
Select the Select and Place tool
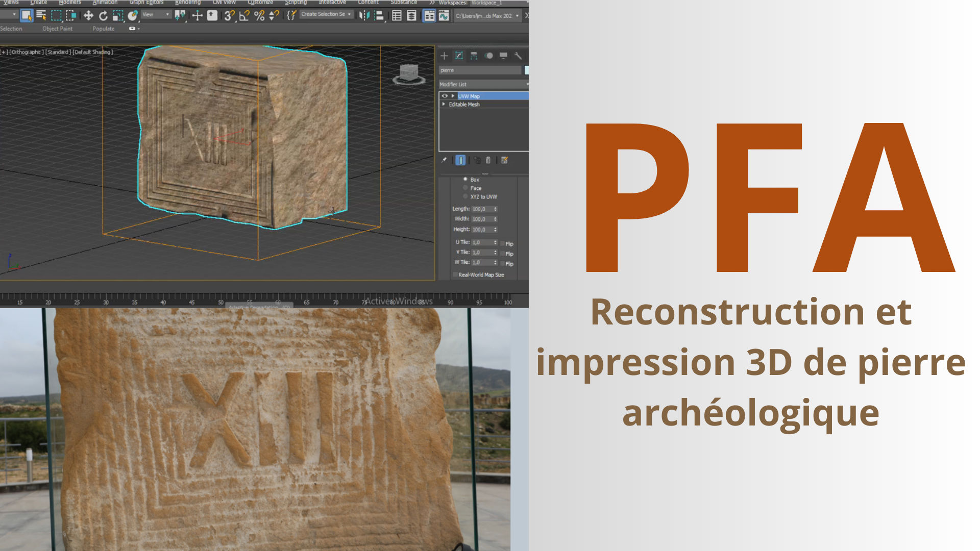point(133,16)
